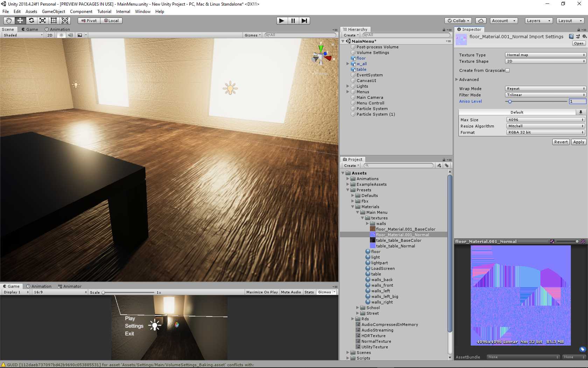Screen dimensions: 588x368
Task: Open the Account button
Action: pyautogui.click(x=504, y=21)
